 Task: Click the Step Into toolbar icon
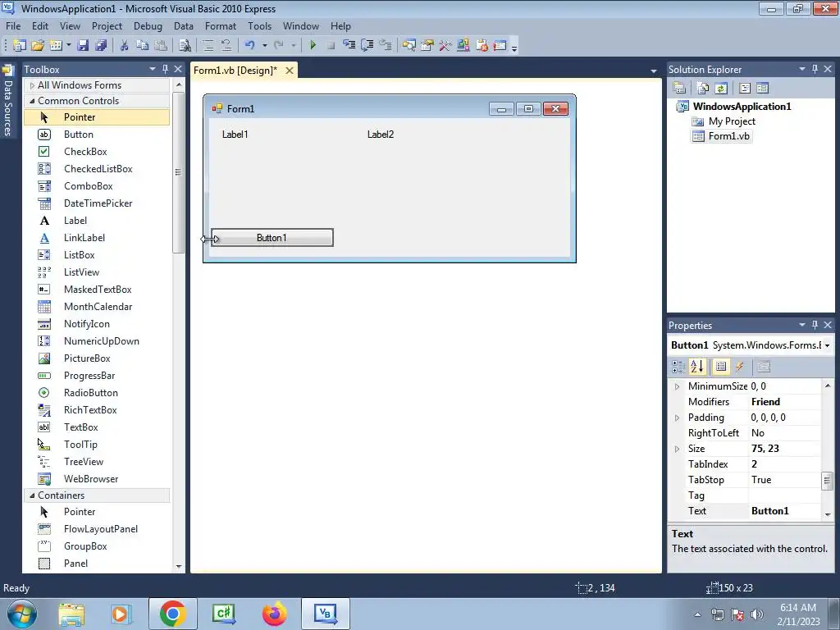pyautogui.click(x=349, y=46)
